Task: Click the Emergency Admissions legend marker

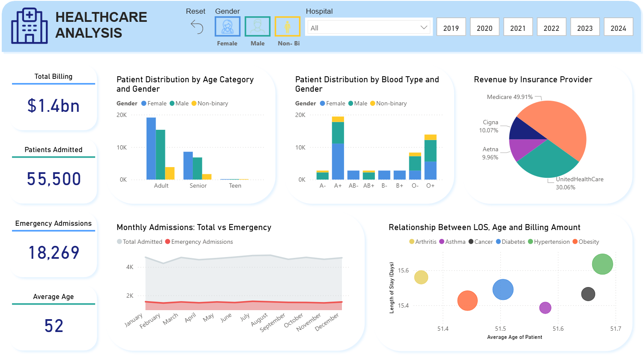Action: (x=168, y=242)
